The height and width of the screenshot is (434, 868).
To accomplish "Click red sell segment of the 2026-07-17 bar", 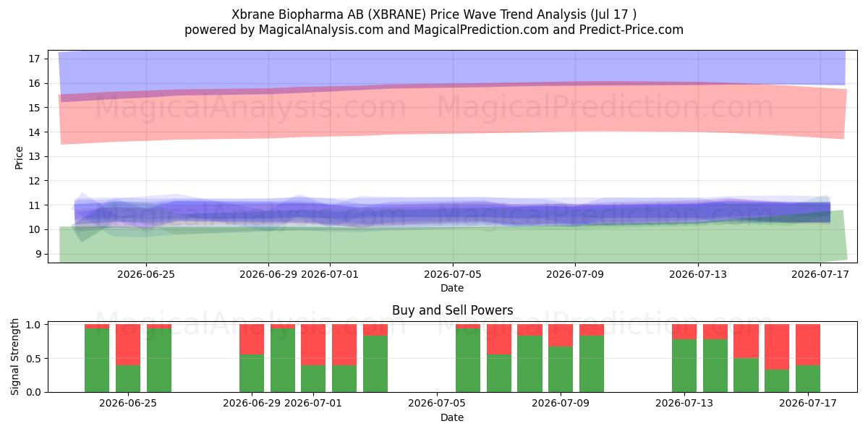I will point(808,345).
